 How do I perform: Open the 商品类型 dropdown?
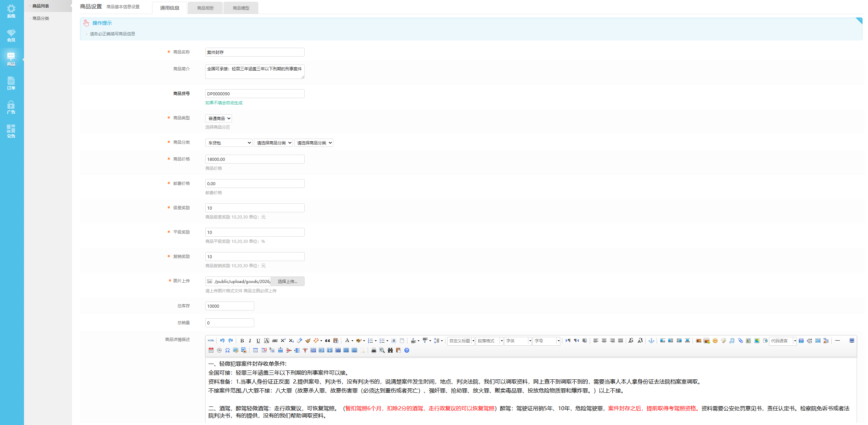pyautogui.click(x=219, y=118)
